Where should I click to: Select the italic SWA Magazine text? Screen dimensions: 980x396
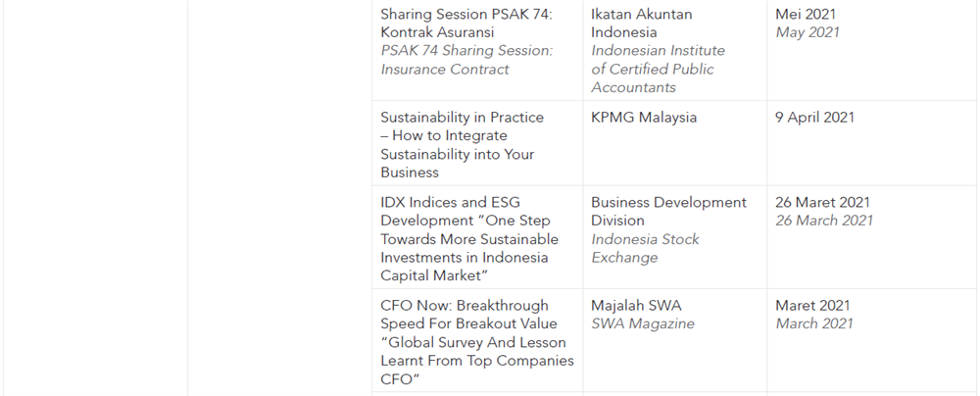click(643, 324)
